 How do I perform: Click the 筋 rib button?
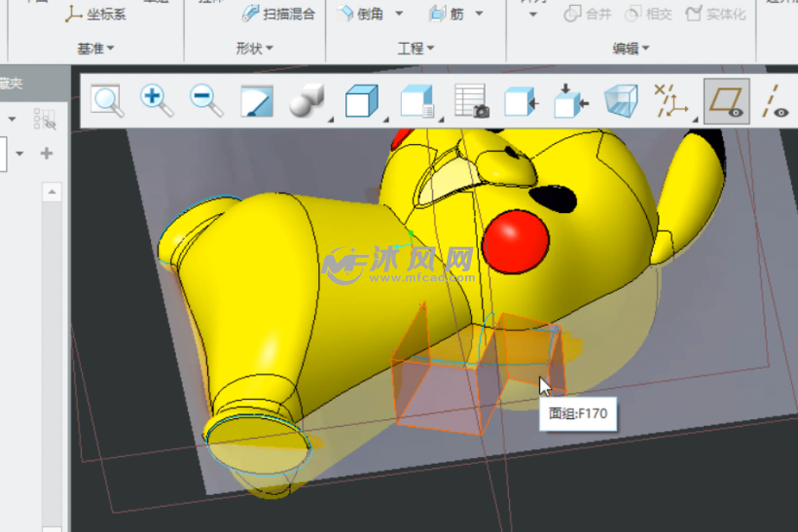pyautogui.click(x=447, y=14)
